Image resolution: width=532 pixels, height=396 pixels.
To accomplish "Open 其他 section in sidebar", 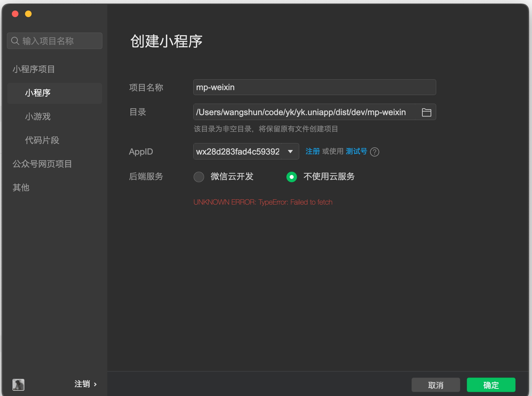I will point(21,187).
